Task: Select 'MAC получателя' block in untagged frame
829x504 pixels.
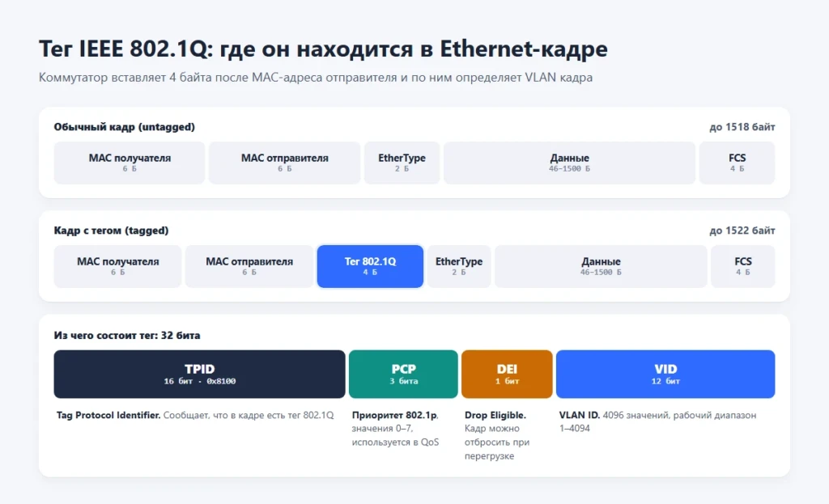Action: (130, 163)
